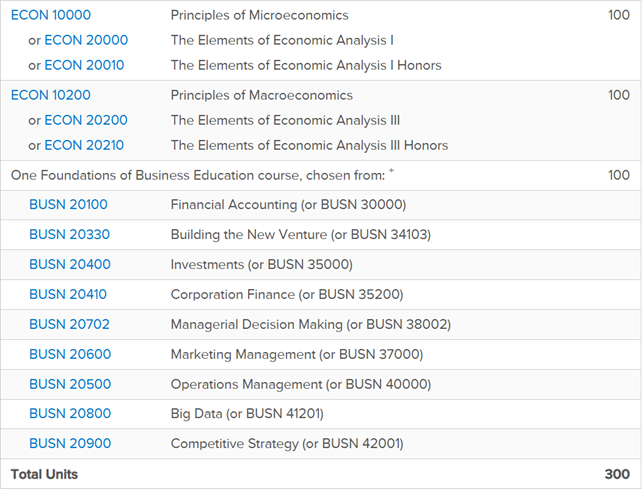This screenshot has height=489, width=642.
Task: Open the ECON 20210 Honors link
Action: [86, 145]
